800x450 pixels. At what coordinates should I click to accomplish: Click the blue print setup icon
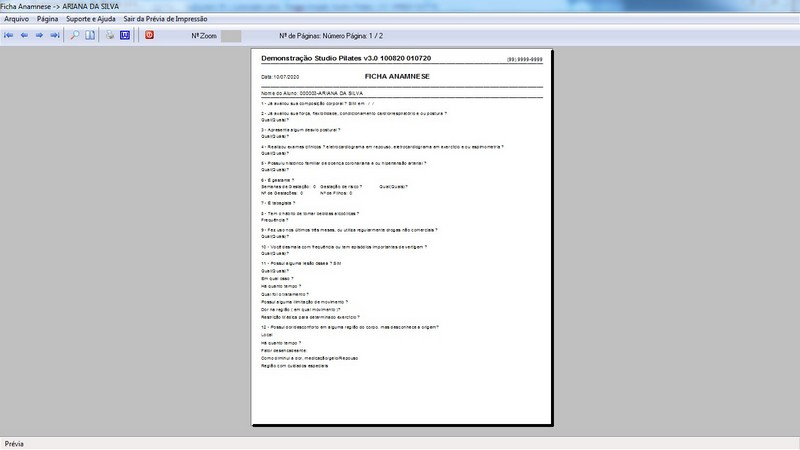point(125,35)
